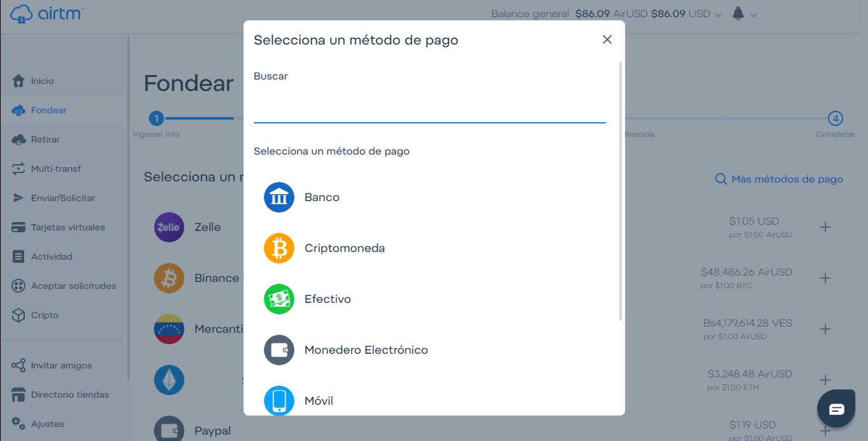This screenshot has width=868, height=441.
Task: Click the $86.09 AirUSD balance
Action: (612, 14)
